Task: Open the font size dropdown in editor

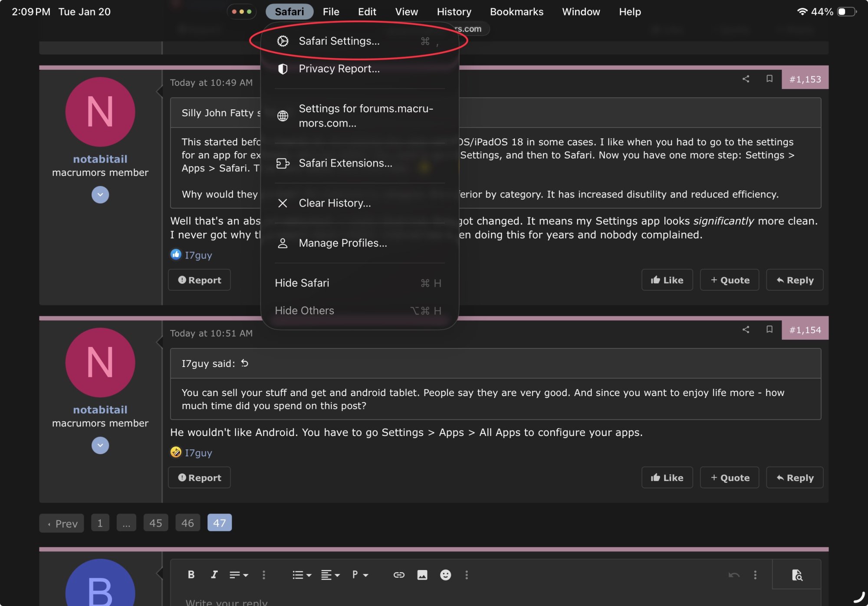Action: pyautogui.click(x=238, y=575)
